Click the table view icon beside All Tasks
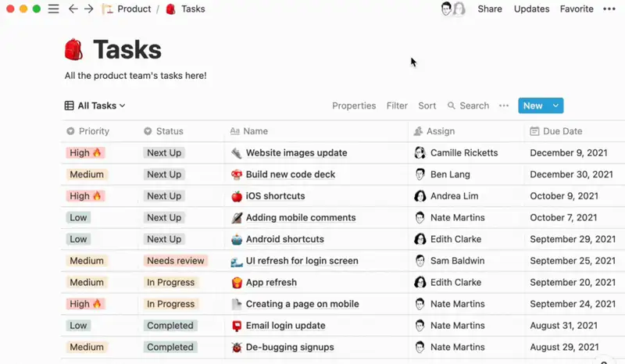625x364 pixels. coord(69,105)
